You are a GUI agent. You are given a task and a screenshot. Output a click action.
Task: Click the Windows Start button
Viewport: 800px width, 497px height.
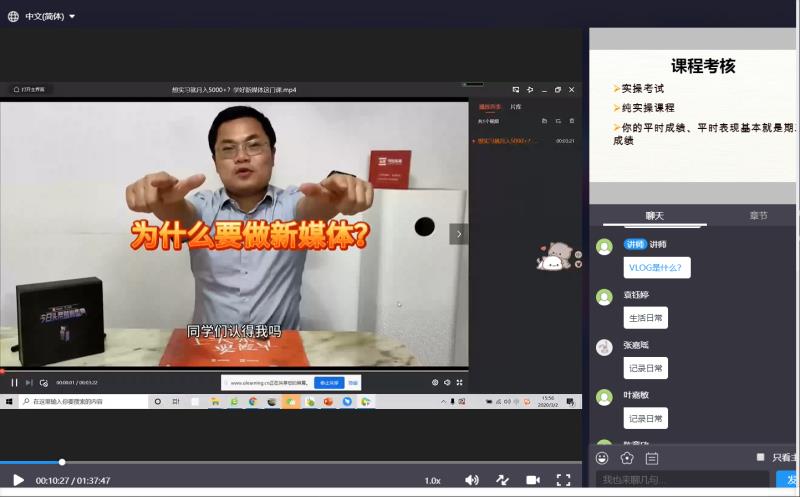point(9,402)
